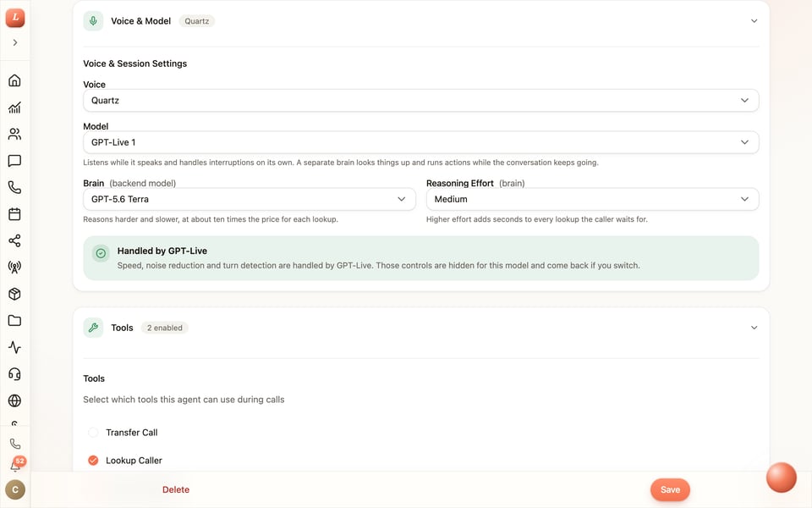Click the microphone icon beside Voice & Model
Image resolution: width=812 pixels, height=508 pixels.
93,21
